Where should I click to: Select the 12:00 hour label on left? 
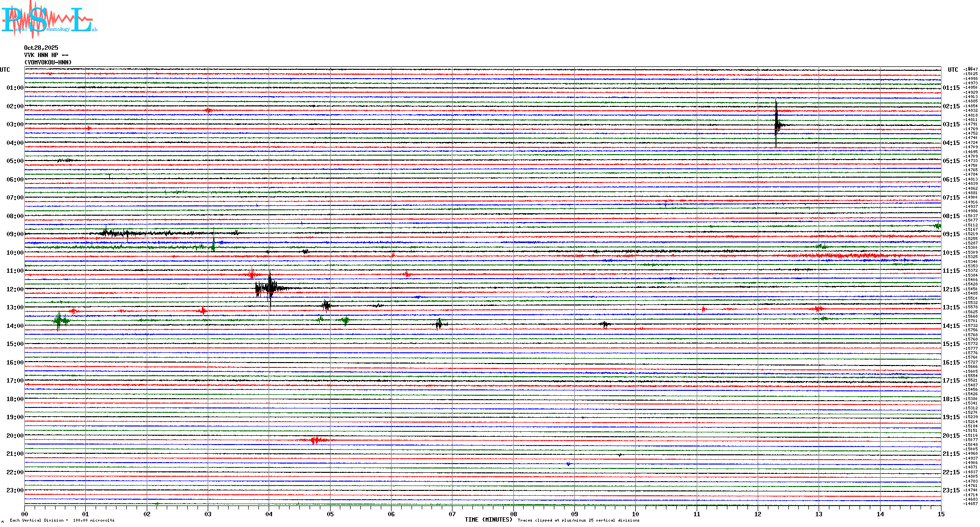point(15,289)
